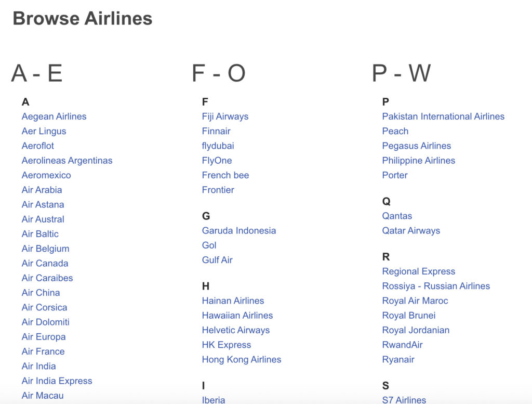Click the Qantas airline link
532x404 pixels.
(397, 216)
